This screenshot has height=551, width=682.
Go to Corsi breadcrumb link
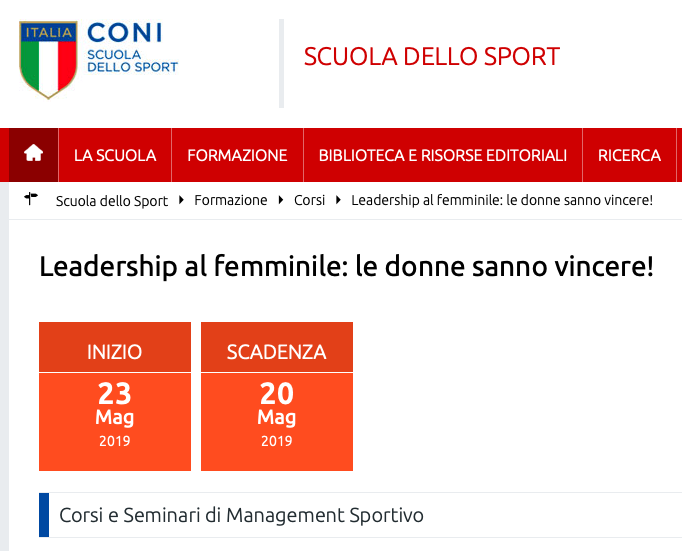point(309,200)
